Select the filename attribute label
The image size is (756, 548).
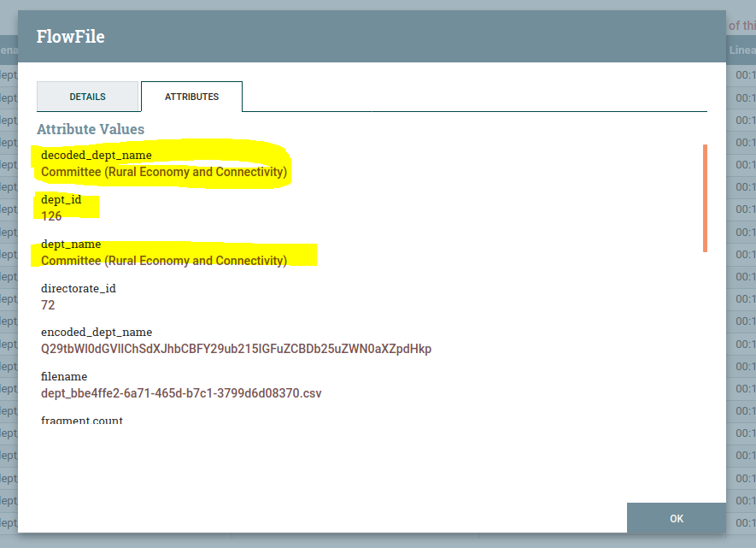pos(64,377)
